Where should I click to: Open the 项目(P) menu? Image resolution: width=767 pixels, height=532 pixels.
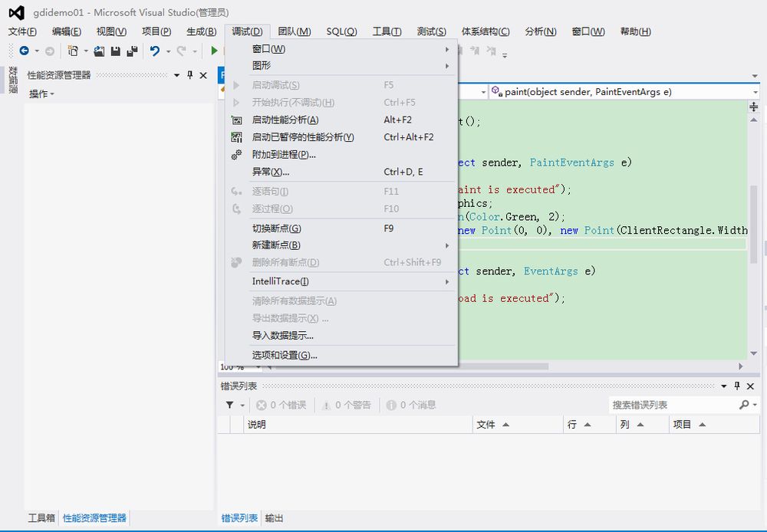pos(156,31)
